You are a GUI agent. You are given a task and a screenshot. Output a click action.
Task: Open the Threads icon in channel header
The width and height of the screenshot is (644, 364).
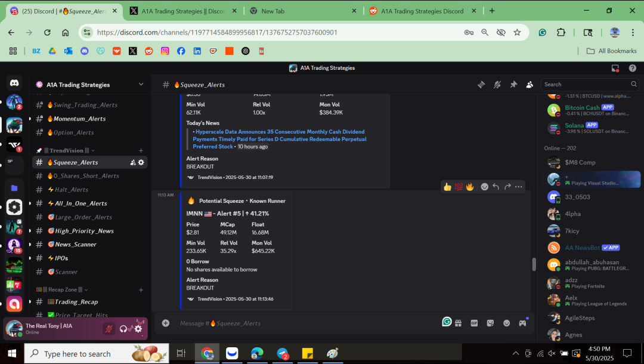click(481, 85)
